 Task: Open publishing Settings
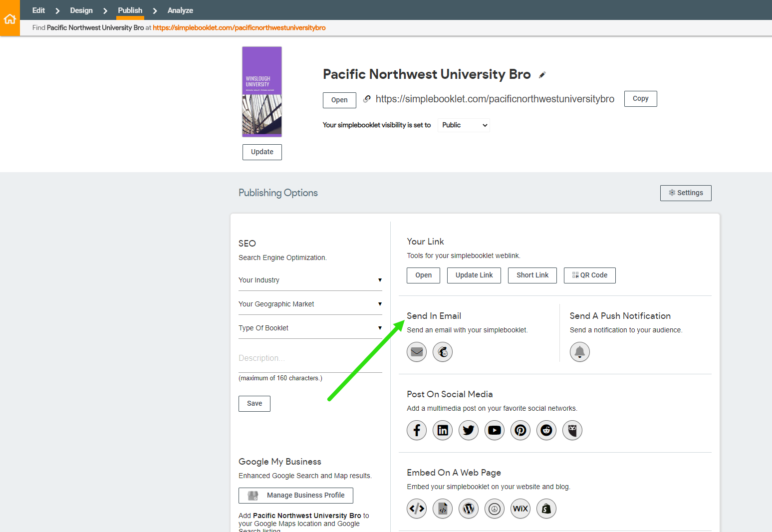pos(686,193)
